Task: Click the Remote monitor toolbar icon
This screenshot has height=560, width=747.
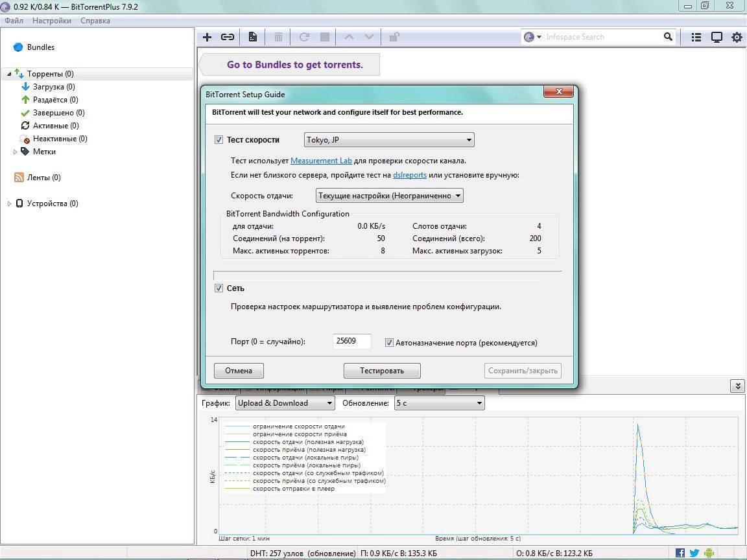Action: [717, 37]
